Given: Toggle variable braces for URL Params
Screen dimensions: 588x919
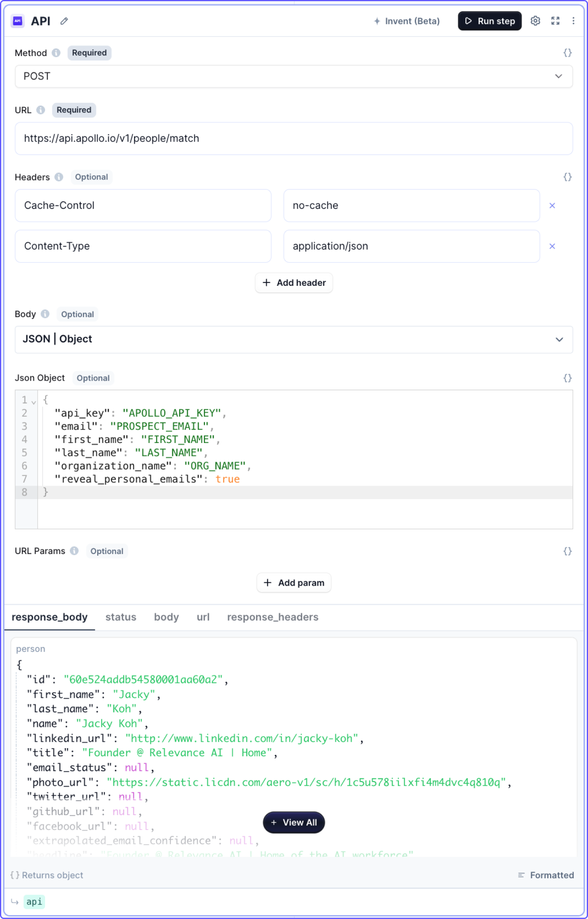Looking at the screenshot, I should pos(567,551).
